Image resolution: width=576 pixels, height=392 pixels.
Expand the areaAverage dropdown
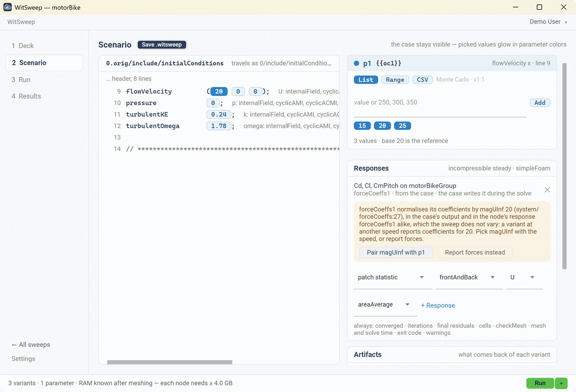click(x=386, y=305)
